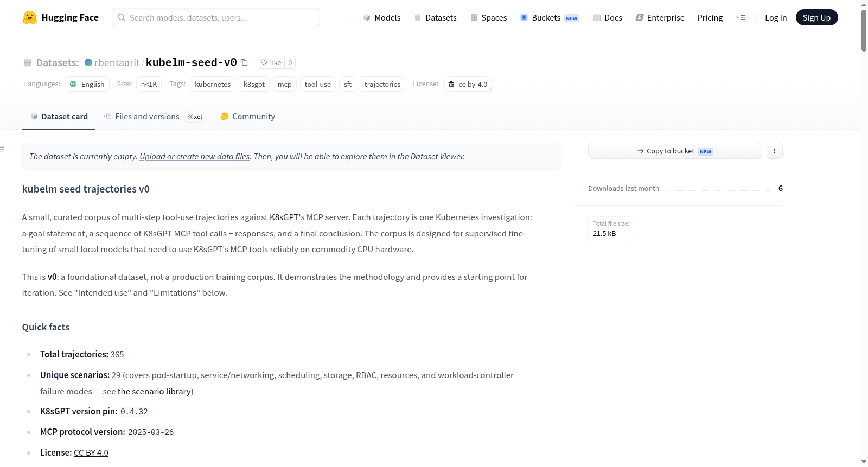
Task: Click the Copy to bucket button
Action: point(675,151)
